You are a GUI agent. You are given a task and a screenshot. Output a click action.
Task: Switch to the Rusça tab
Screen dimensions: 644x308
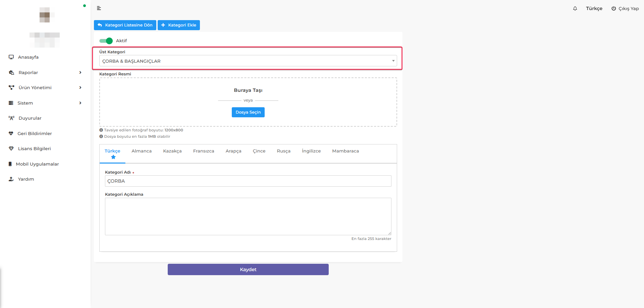pos(284,151)
